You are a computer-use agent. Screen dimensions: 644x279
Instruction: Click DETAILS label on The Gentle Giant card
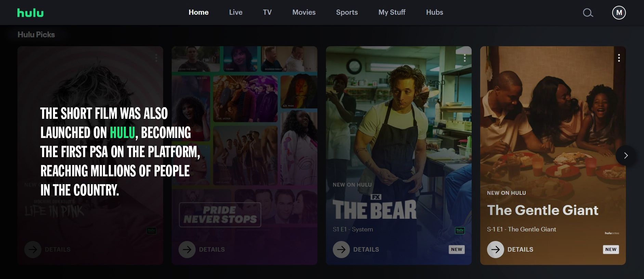[520, 250]
